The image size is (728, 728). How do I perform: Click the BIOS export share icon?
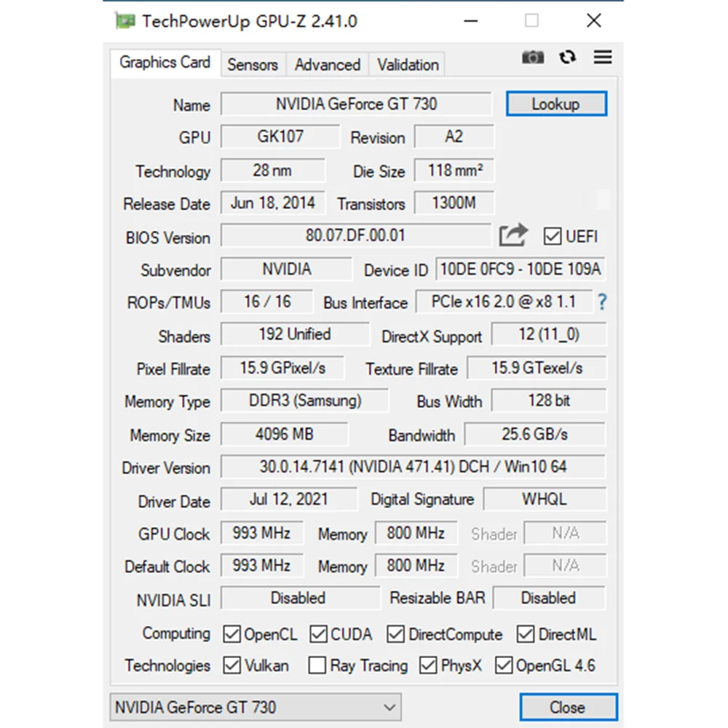513,235
